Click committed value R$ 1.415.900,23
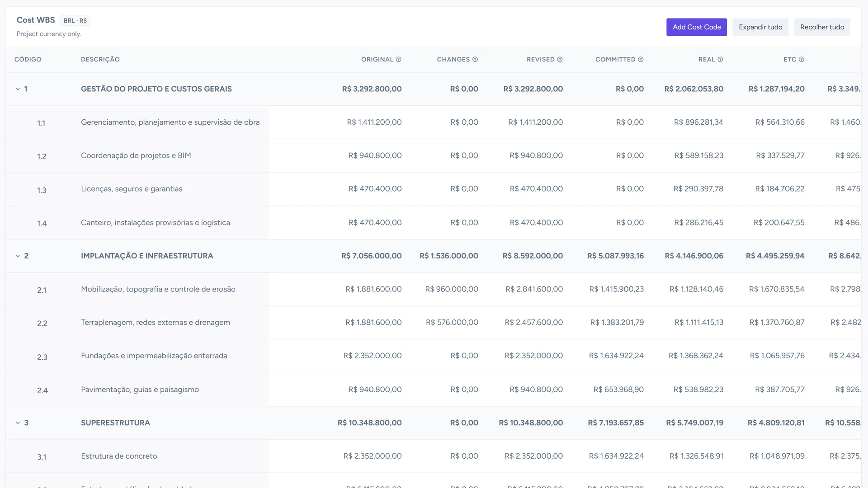This screenshot has height=488, width=868. point(617,289)
